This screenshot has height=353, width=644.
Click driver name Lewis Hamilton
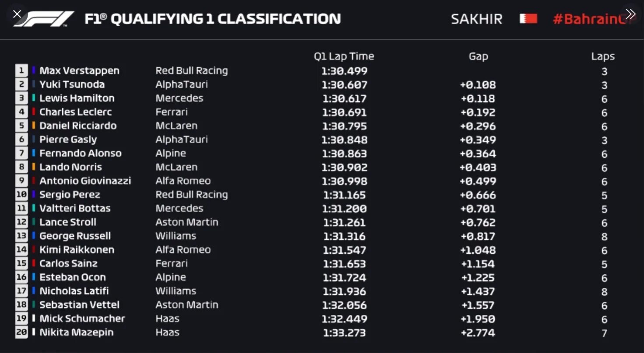[77, 98]
